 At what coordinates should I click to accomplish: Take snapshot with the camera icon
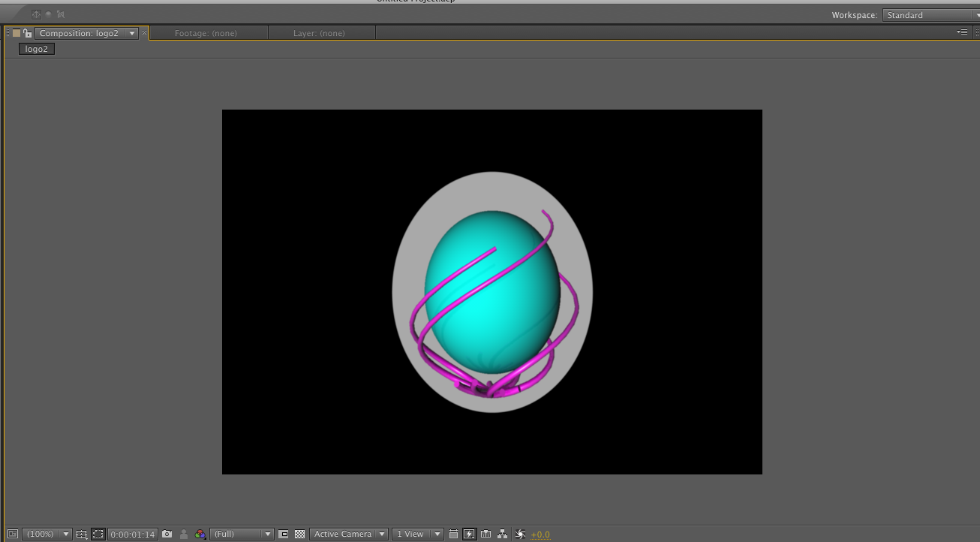pos(167,534)
